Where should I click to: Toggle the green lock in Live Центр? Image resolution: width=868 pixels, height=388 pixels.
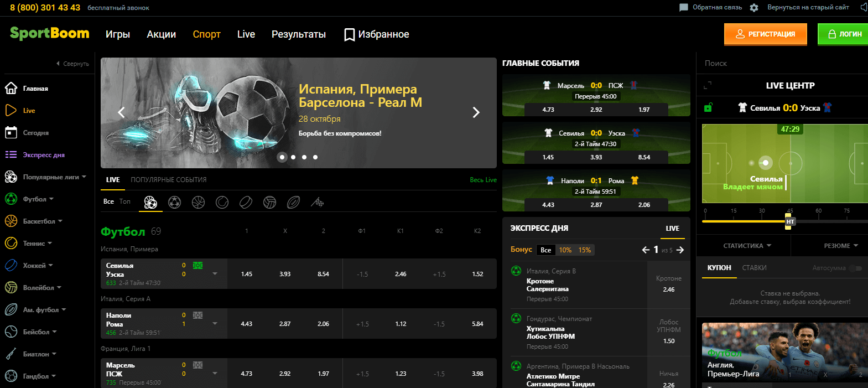(708, 107)
